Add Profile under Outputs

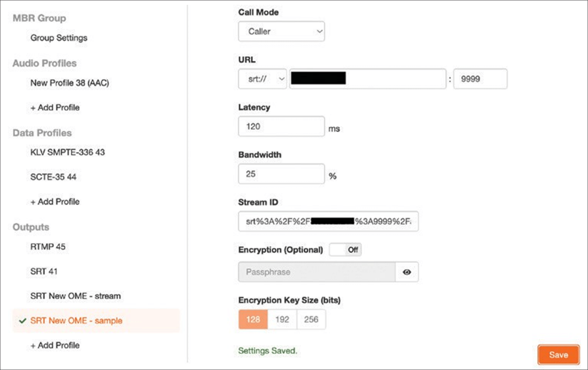coord(55,345)
